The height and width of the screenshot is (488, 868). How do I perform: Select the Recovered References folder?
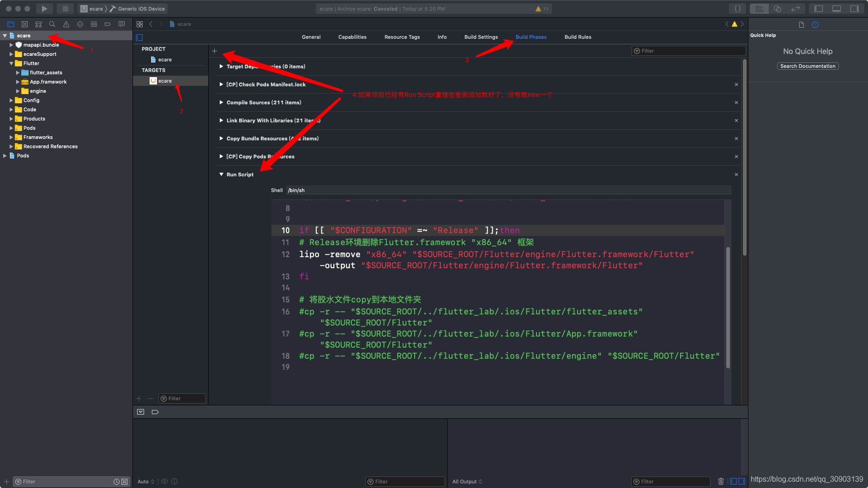(50, 146)
